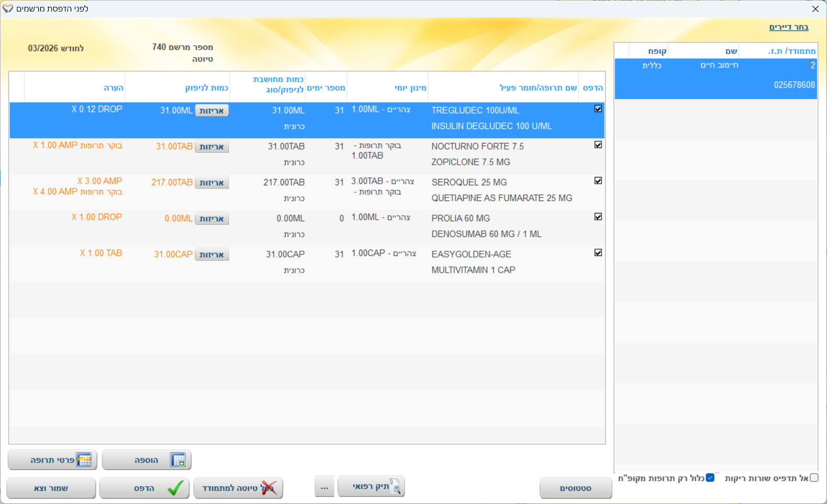Open package (אריזה) selector for EASYGOLDEN-AGE
This screenshot has width=827, height=504.
click(211, 254)
